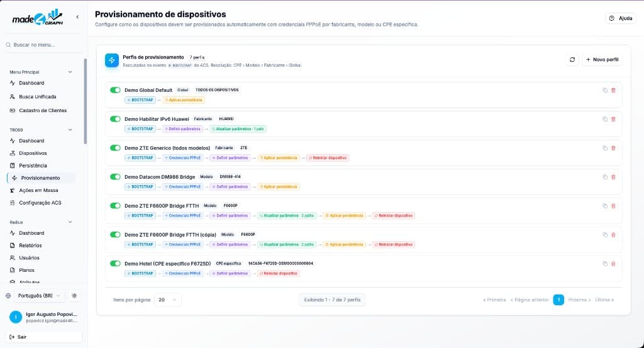Focus the Buscar no menu search field
The image size is (644, 348).
(x=43, y=45)
